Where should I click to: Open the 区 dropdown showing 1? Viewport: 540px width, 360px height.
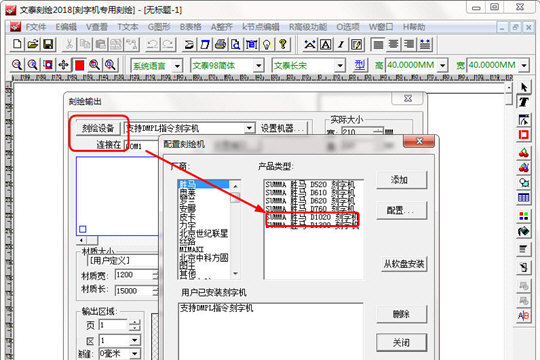(135, 340)
